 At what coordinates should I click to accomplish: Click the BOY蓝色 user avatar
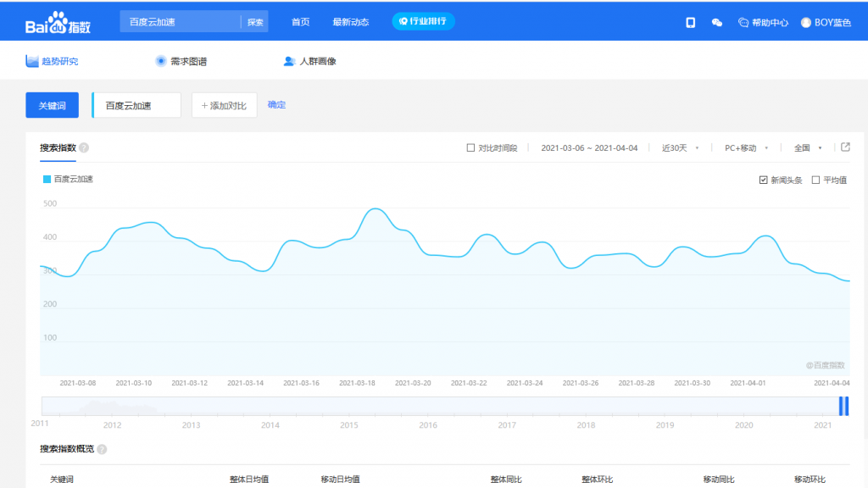point(806,22)
